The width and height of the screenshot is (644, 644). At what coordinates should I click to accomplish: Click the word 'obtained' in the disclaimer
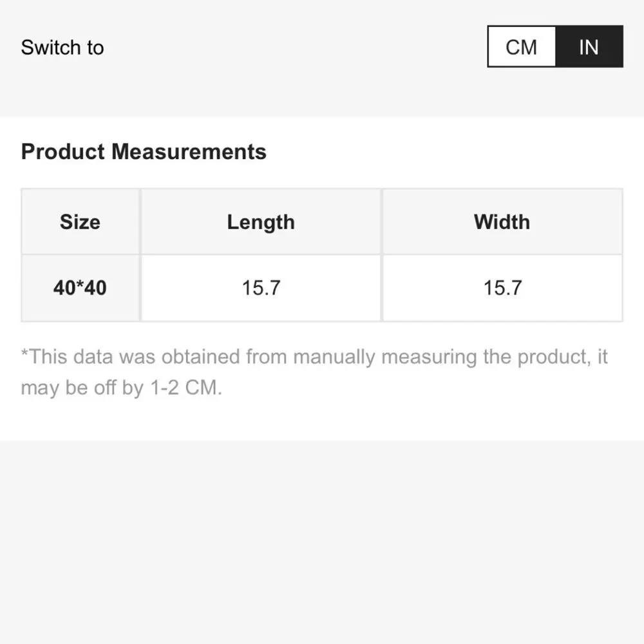(200, 357)
